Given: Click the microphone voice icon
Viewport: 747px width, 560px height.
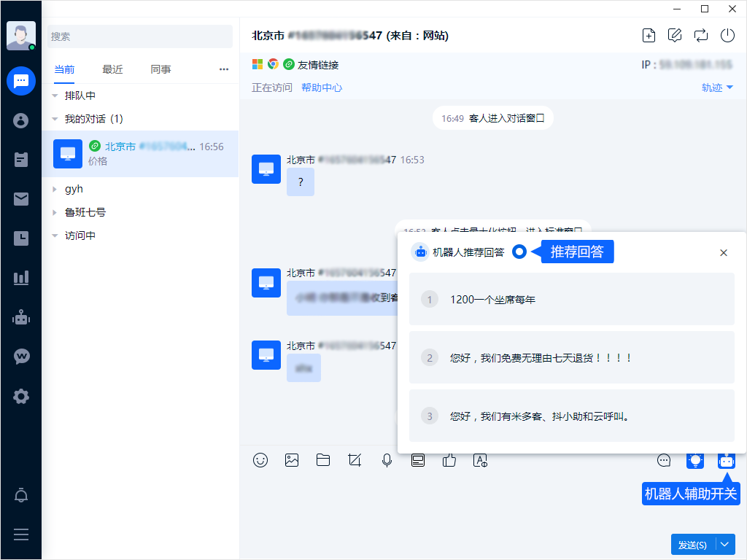Looking at the screenshot, I should coord(387,460).
